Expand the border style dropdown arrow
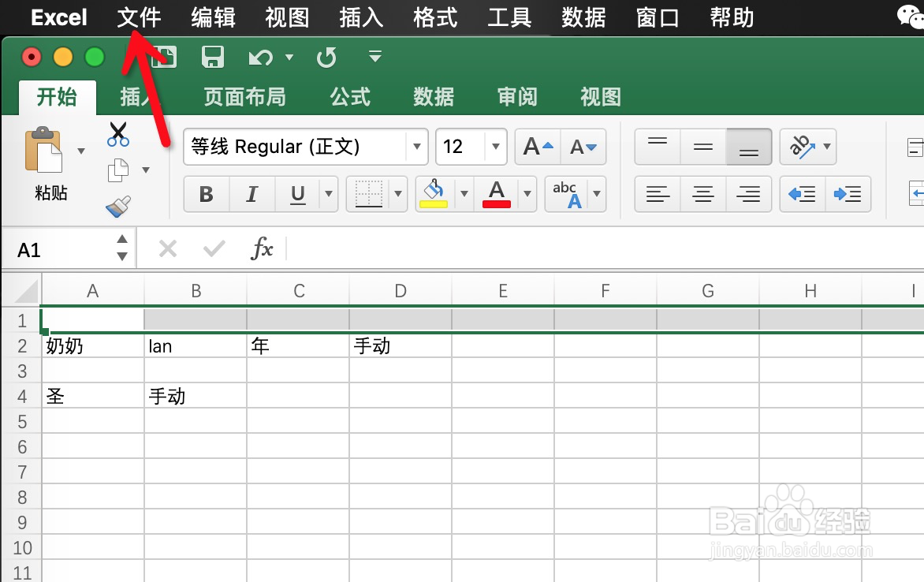 (398, 194)
